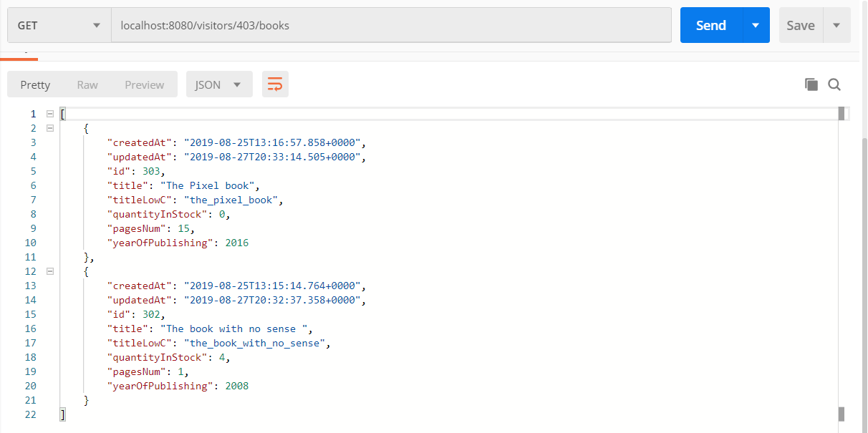Open the Save button dropdown arrow
Screen dimensions: 868x433
836,25
